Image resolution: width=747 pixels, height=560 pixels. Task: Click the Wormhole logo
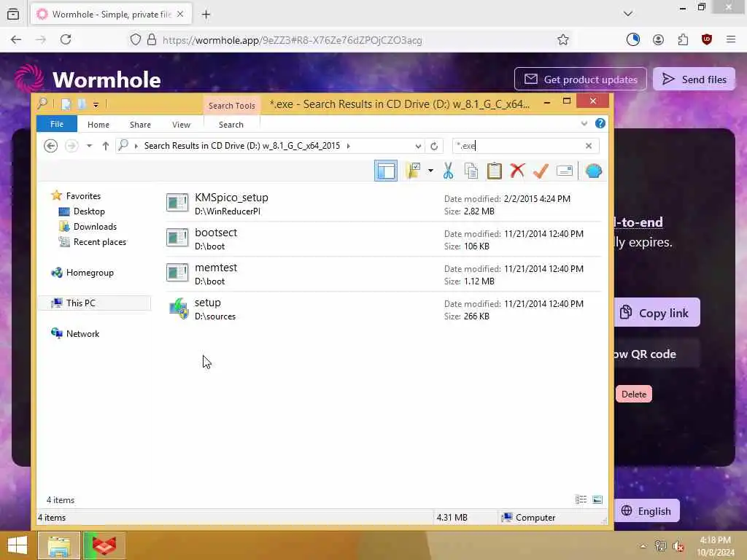88,79
